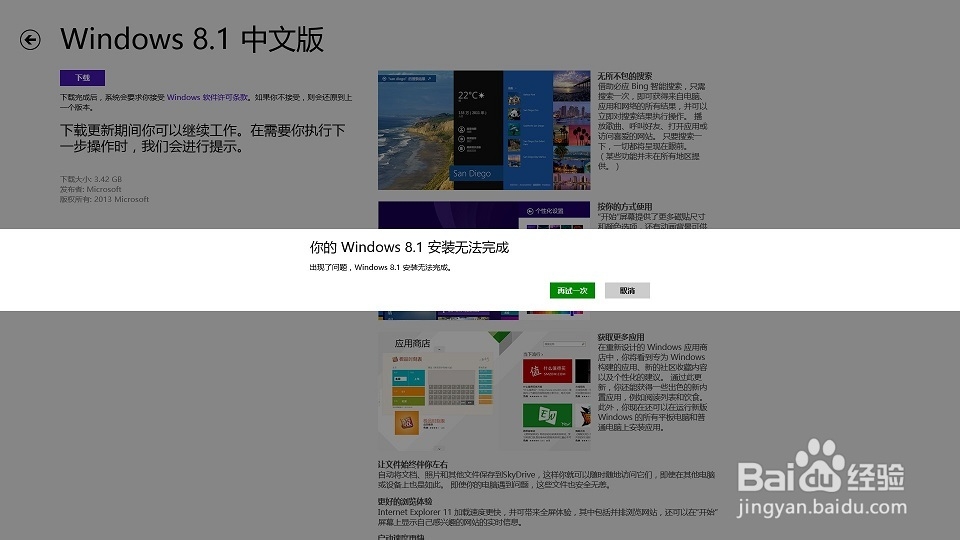Viewport: 960px width, 540px height.
Task: Open the 个性化设置 personalization screenshot thumbnail
Action: 484,215
